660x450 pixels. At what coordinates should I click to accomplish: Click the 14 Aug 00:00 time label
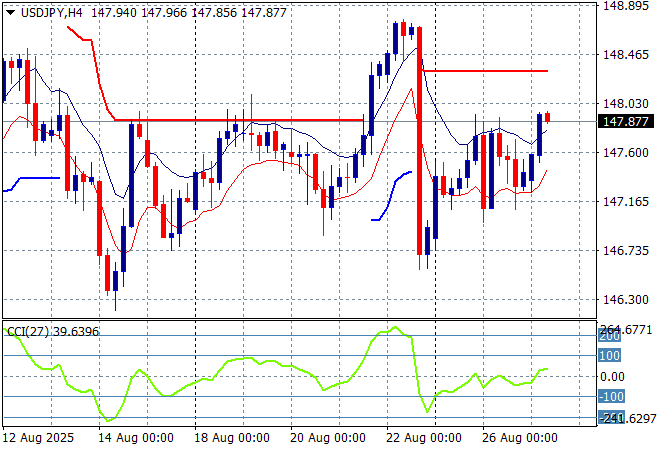pyautogui.click(x=136, y=438)
